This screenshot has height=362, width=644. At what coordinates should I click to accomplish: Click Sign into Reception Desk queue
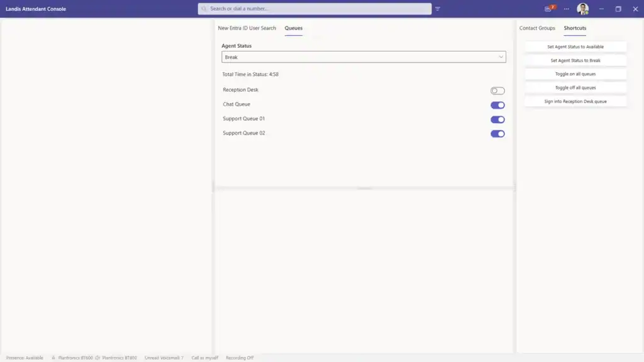tap(575, 101)
